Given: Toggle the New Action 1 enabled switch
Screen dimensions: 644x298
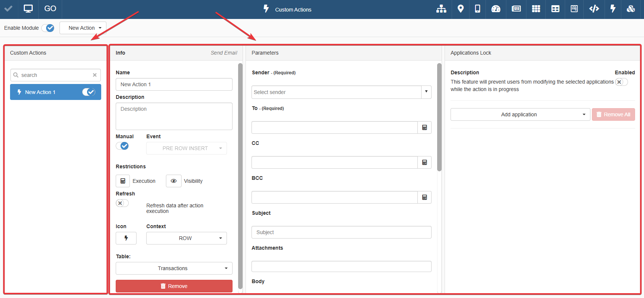Looking at the screenshot, I should (89, 92).
